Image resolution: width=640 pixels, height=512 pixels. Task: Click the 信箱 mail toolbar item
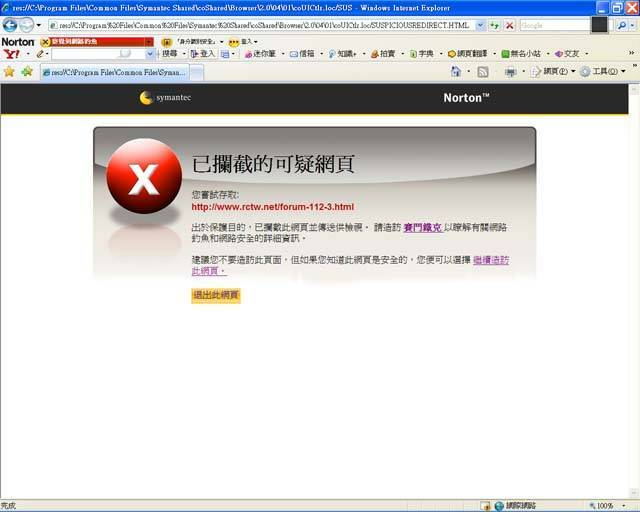point(302,53)
